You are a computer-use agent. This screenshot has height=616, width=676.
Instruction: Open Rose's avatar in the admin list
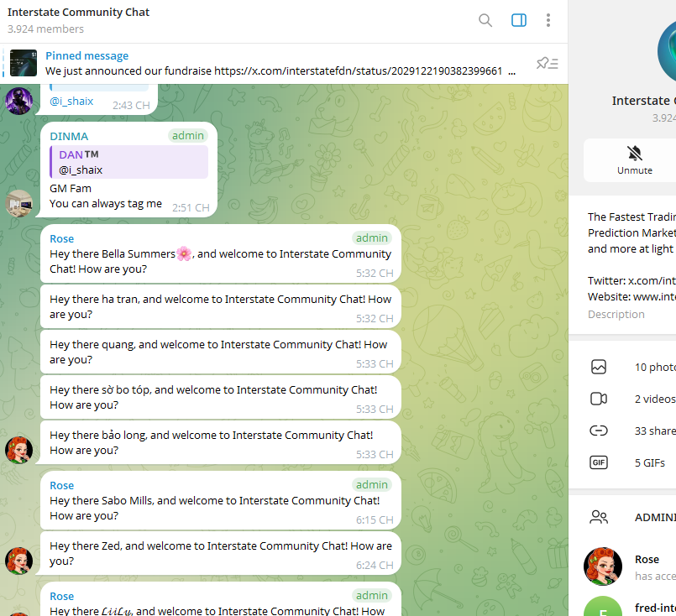603,566
